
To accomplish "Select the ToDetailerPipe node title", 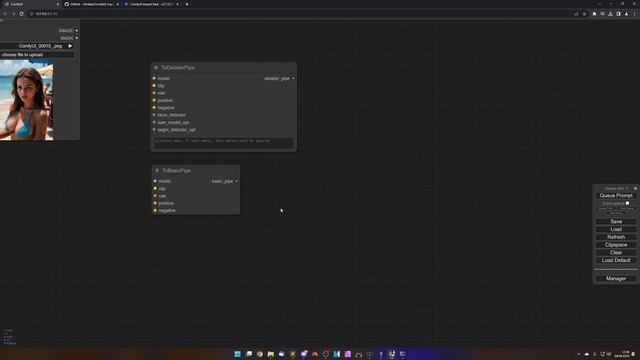I will pyautogui.click(x=178, y=67).
